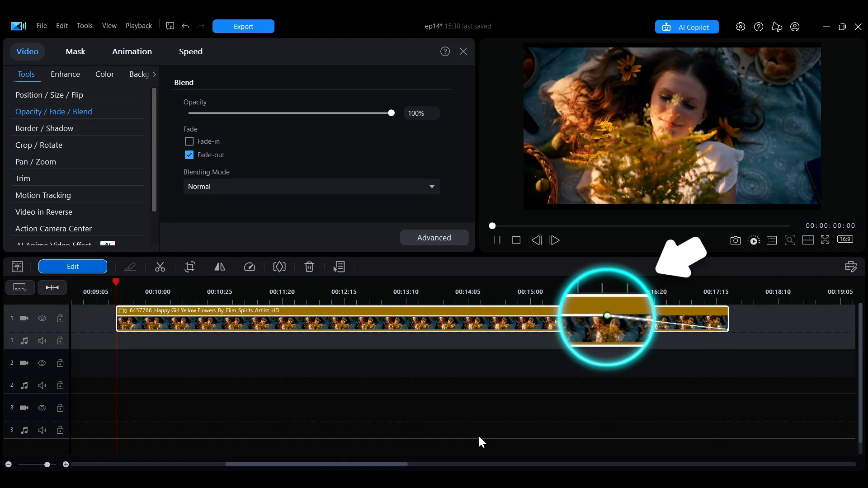Open the timeline subtitle room icon
The width and height of the screenshot is (868, 488).
click(851, 267)
